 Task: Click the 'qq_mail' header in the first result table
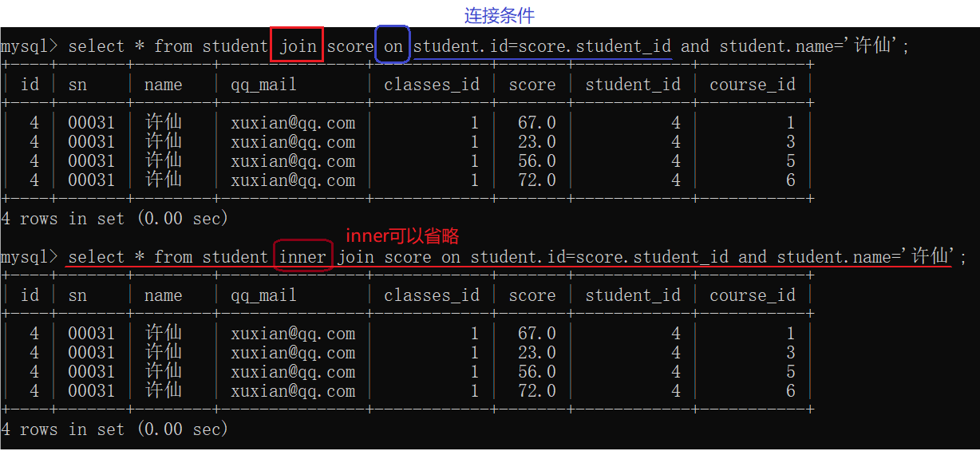click(x=264, y=85)
